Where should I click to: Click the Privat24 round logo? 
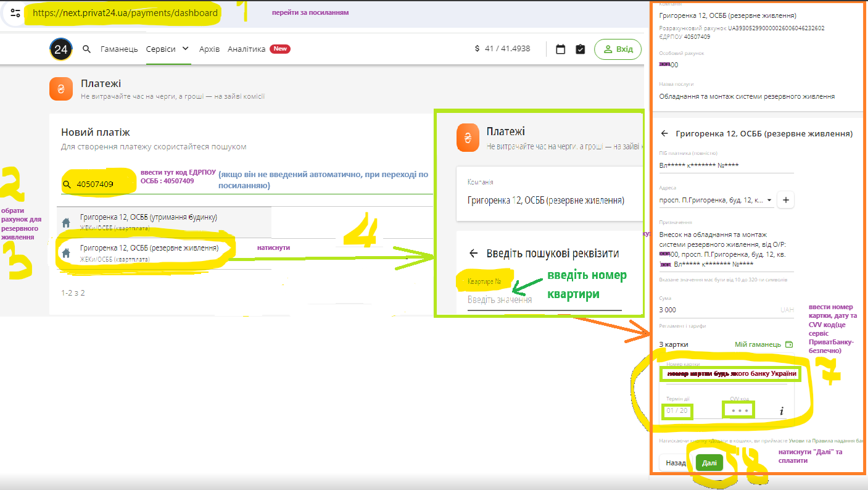pyautogui.click(x=61, y=49)
